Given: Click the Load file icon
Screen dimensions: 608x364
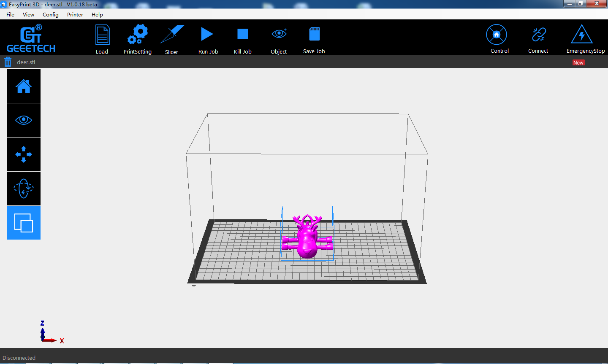Looking at the screenshot, I should 102,35.
